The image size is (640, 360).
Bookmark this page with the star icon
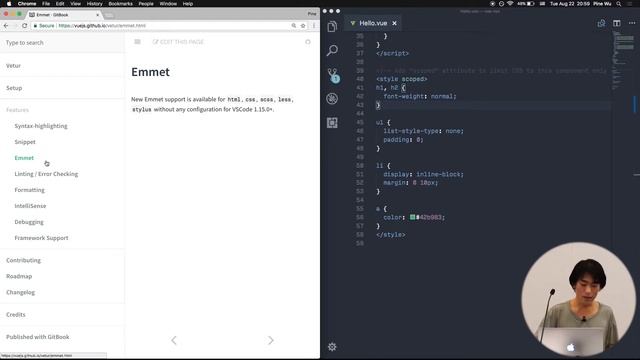click(303, 25)
